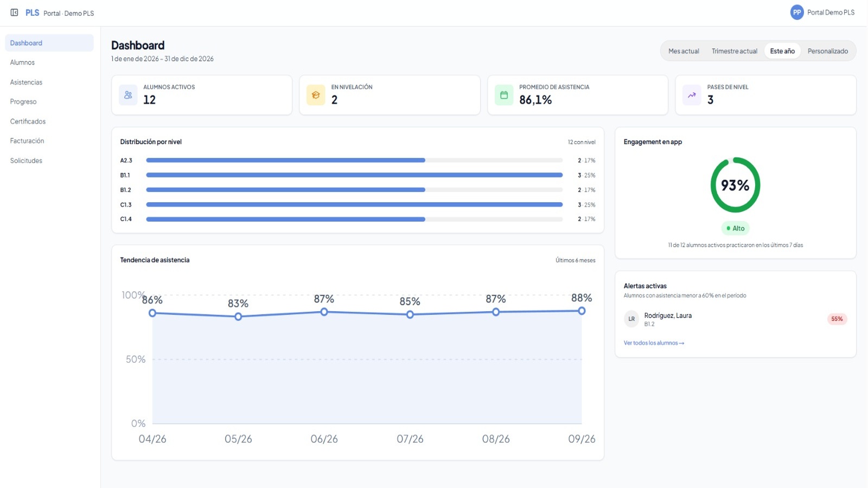Screen dimensions: 868x488
Task: Select the Mes actual period
Action: [x=684, y=51]
